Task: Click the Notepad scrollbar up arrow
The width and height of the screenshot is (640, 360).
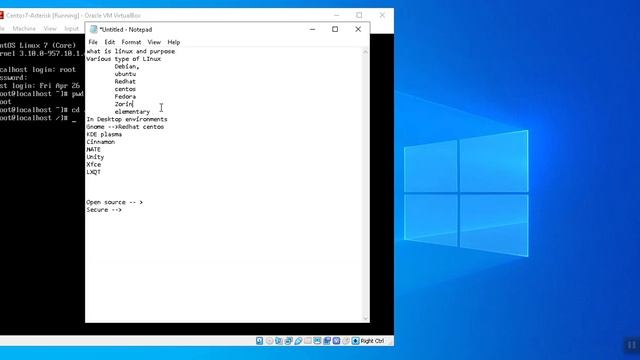Action: (365, 52)
